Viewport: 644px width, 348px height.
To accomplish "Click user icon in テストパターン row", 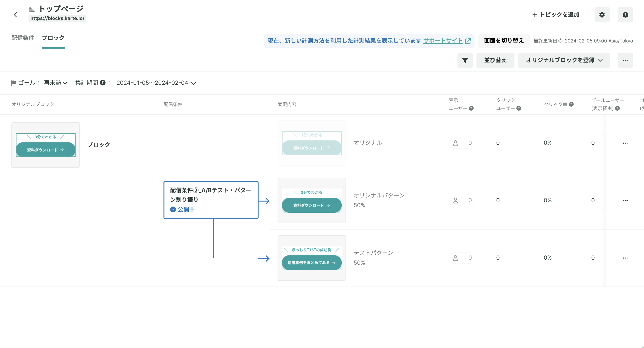I will 456,258.
